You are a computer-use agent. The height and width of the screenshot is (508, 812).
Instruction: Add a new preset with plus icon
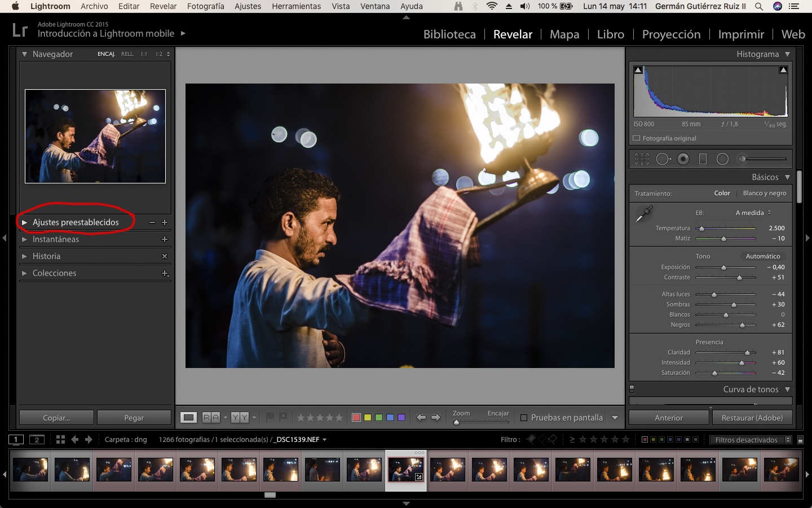tap(165, 222)
